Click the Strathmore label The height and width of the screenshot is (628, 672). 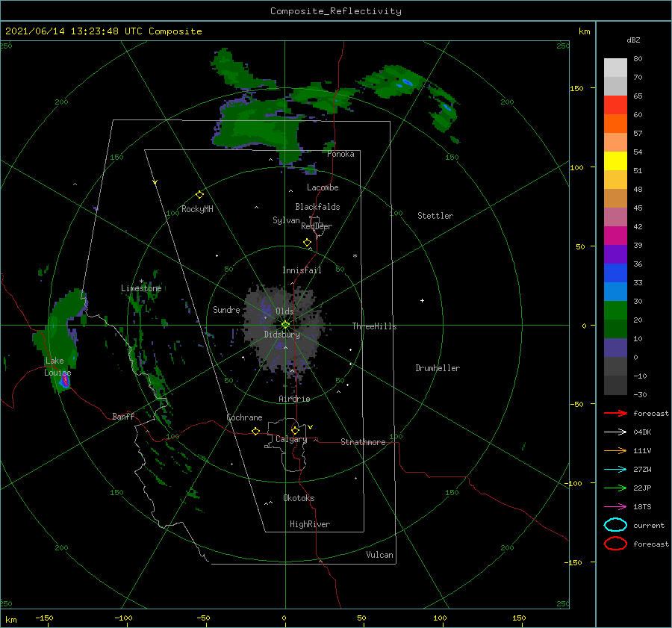click(x=363, y=442)
